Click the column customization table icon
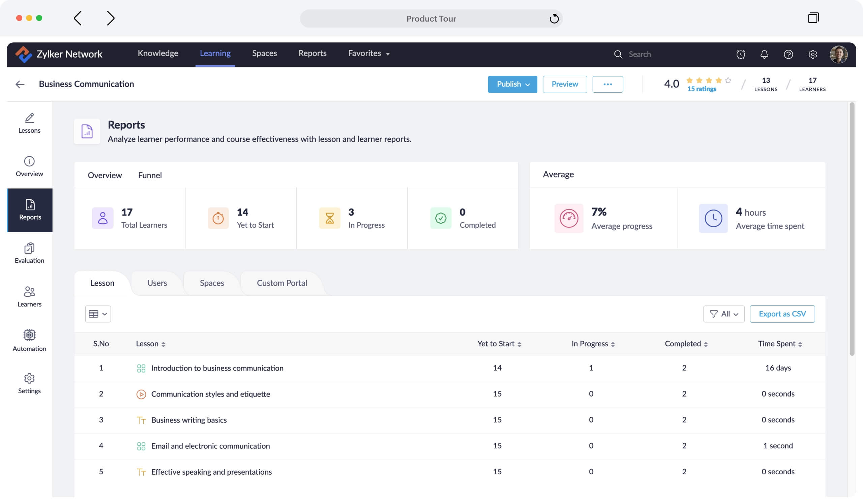Image resolution: width=863 pixels, height=504 pixels. pos(98,314)
